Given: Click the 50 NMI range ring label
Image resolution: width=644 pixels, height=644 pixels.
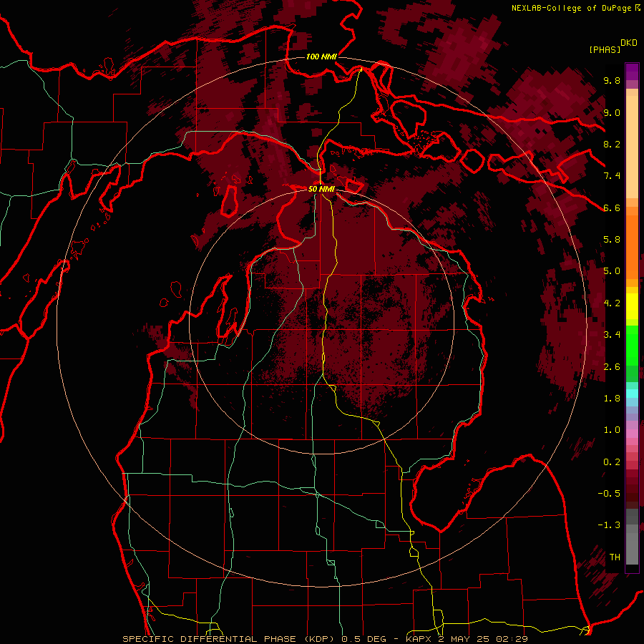Looking at the screenshot, I should [321, 189].
